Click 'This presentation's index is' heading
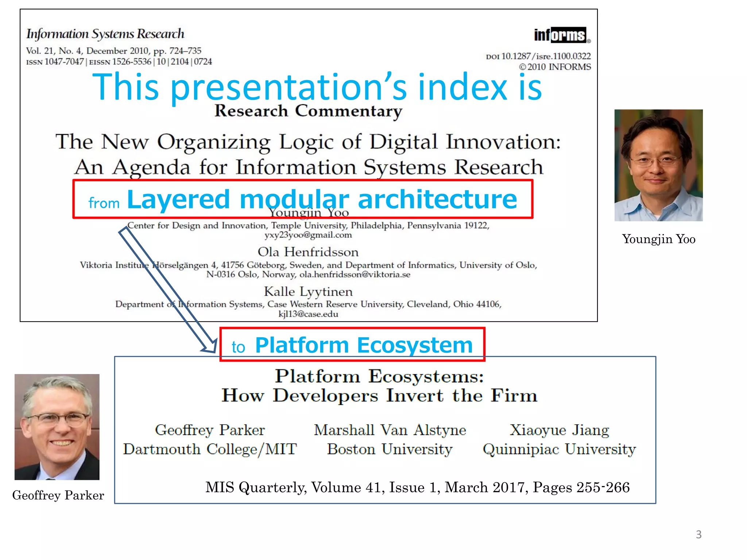Viewport: 747px width, 560px height. click(317, 87)
